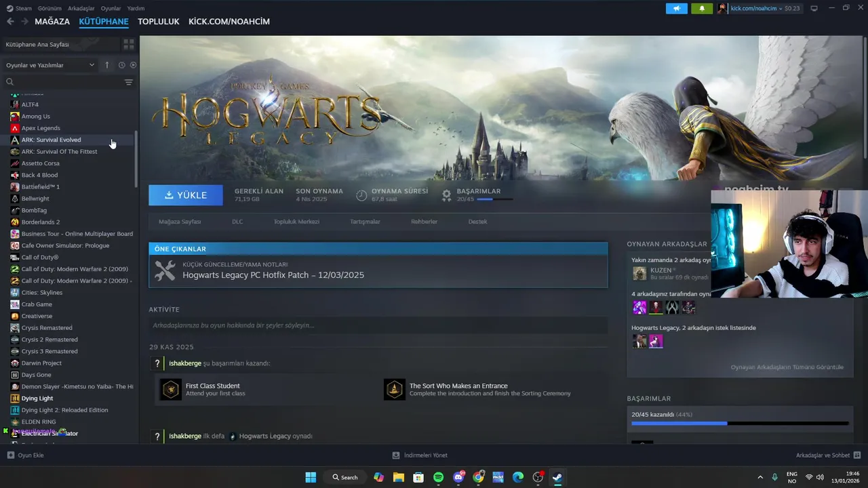Click the playtime clock icon

[x=361, y=195]
